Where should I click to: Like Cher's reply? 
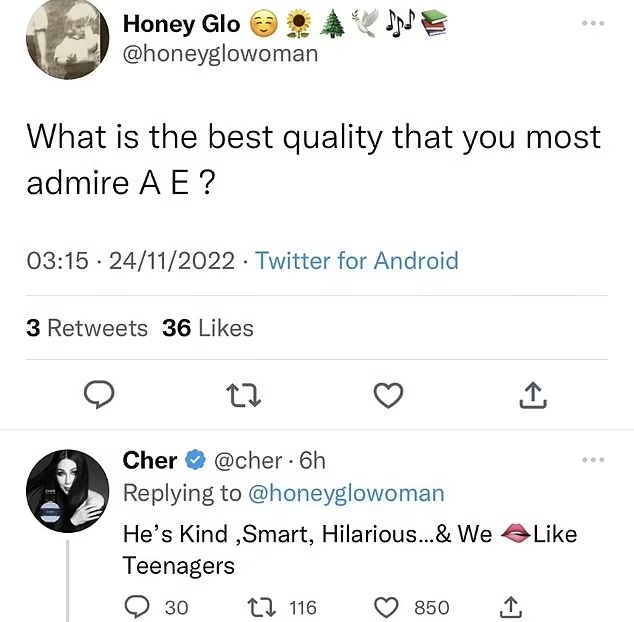pos(387,607)
